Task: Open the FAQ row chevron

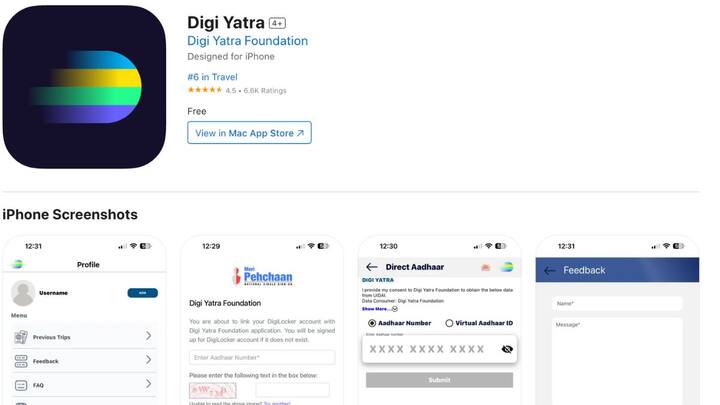Action: coord(148,383)
